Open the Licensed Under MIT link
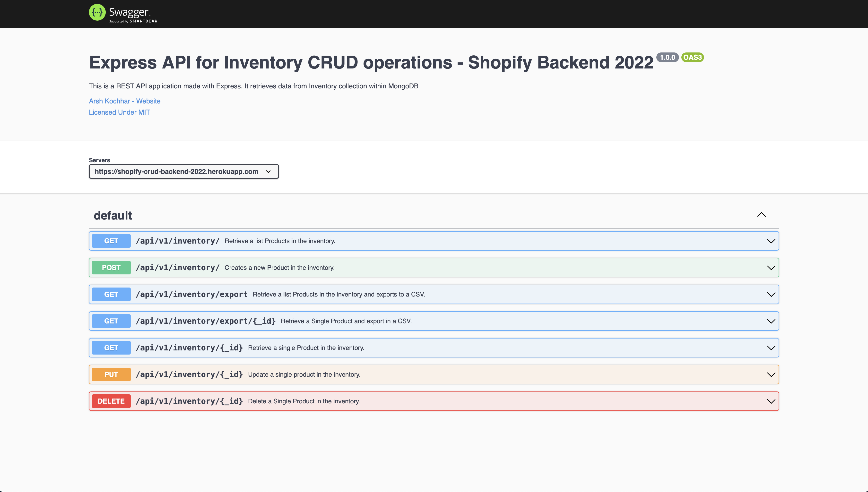868x492 pixels. [119, 112]
